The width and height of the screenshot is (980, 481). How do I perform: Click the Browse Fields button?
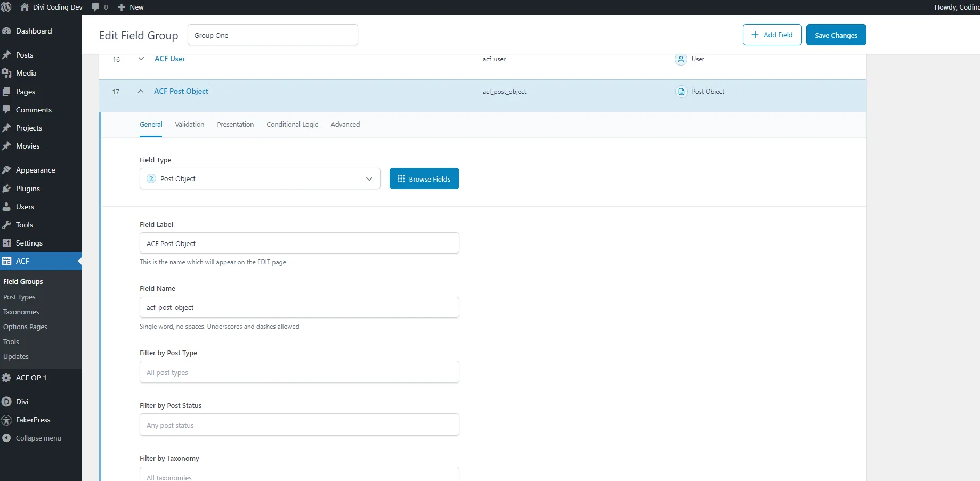pos(424,179)
